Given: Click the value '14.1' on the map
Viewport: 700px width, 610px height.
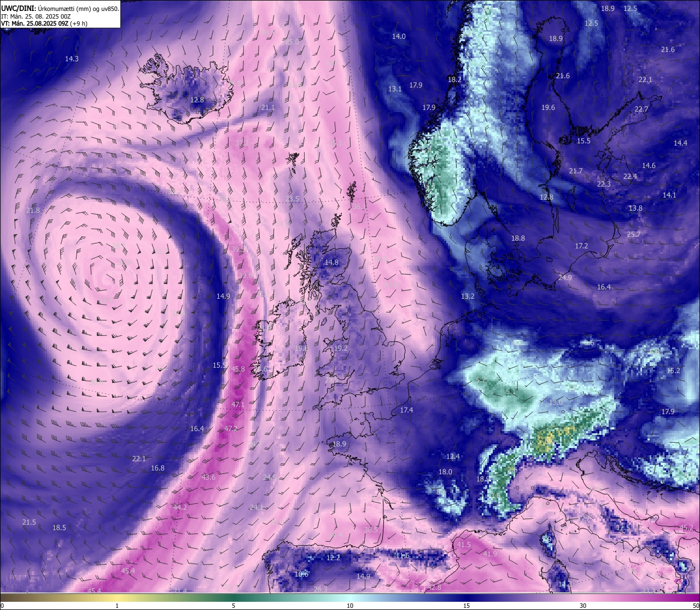Looking at the screenshot, I should 669,195.
